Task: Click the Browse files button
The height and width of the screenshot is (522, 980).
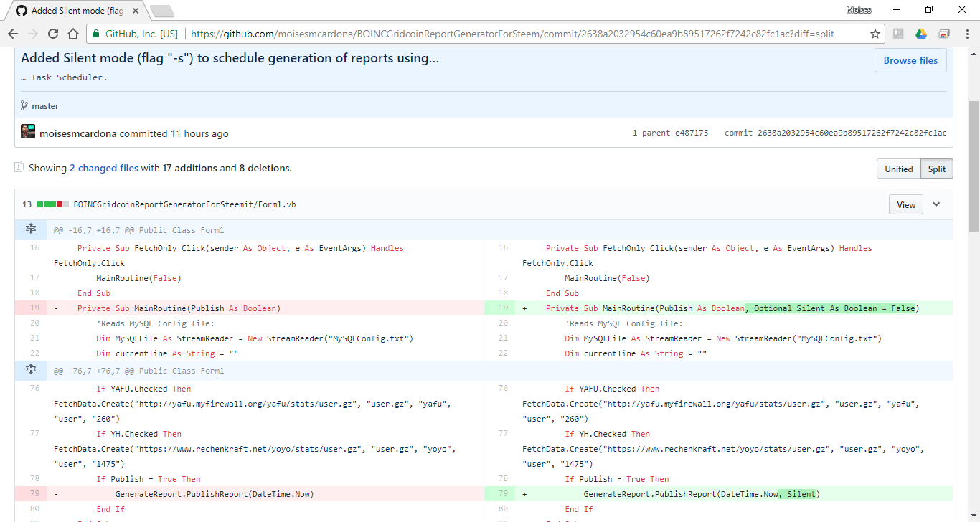Action: (910, 61)
